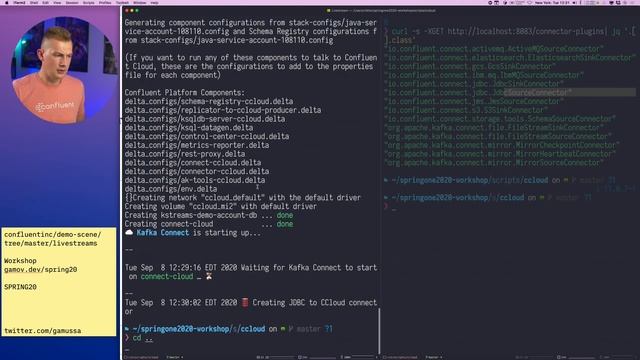Open the Scripts menu

89,2
